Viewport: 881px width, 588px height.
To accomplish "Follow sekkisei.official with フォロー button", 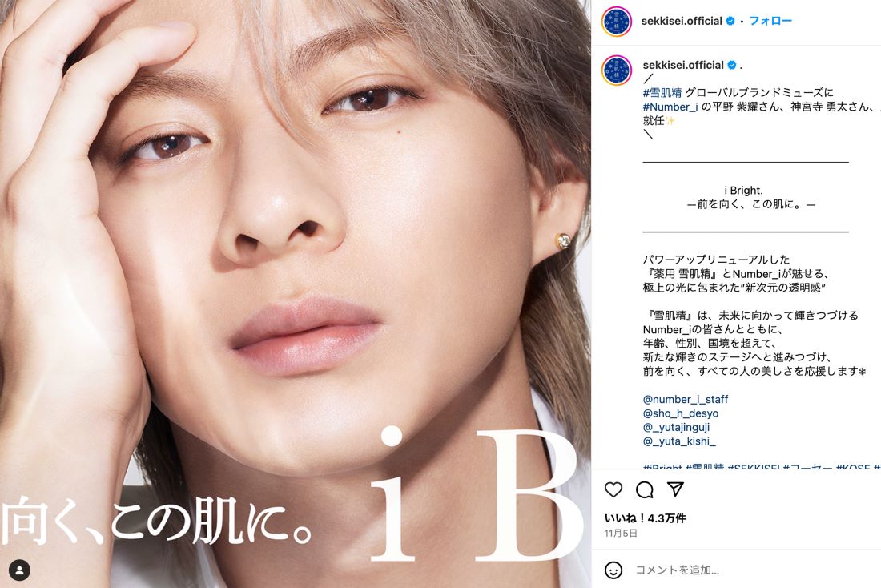I will (x=770, y=21).
